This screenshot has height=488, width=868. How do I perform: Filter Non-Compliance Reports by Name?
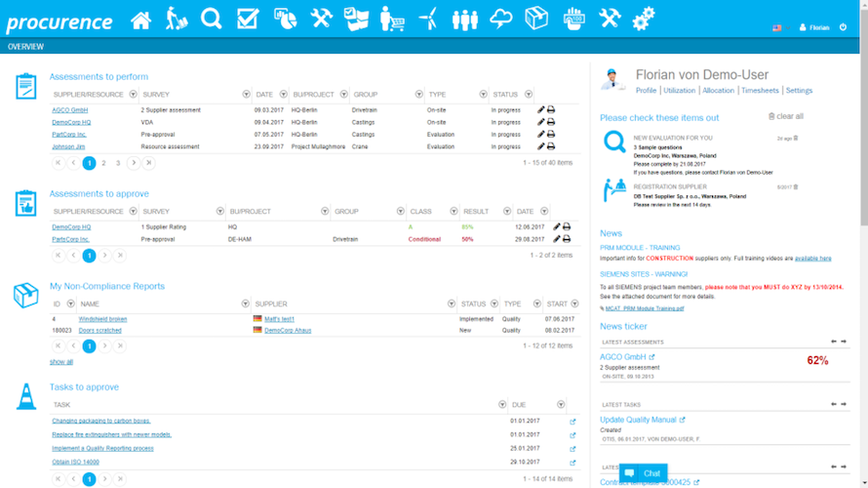[x=245, y=304]
